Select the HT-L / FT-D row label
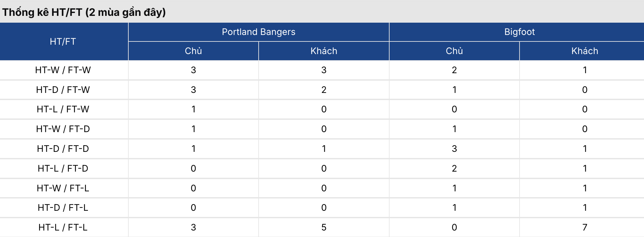 tap(63, 168)
